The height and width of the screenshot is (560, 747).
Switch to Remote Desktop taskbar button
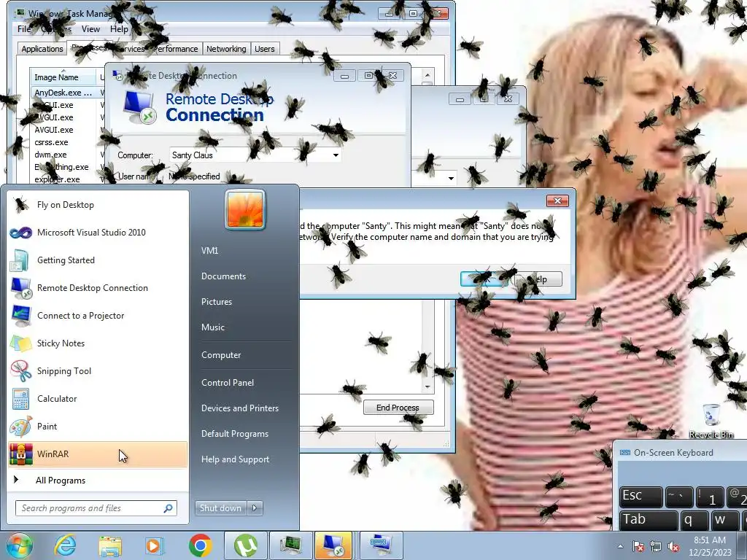tap(333, 545)
